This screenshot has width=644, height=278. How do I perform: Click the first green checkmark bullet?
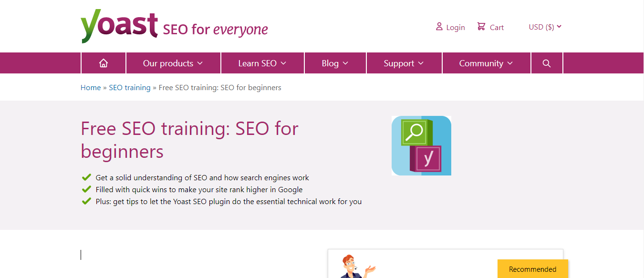[86, 177]
